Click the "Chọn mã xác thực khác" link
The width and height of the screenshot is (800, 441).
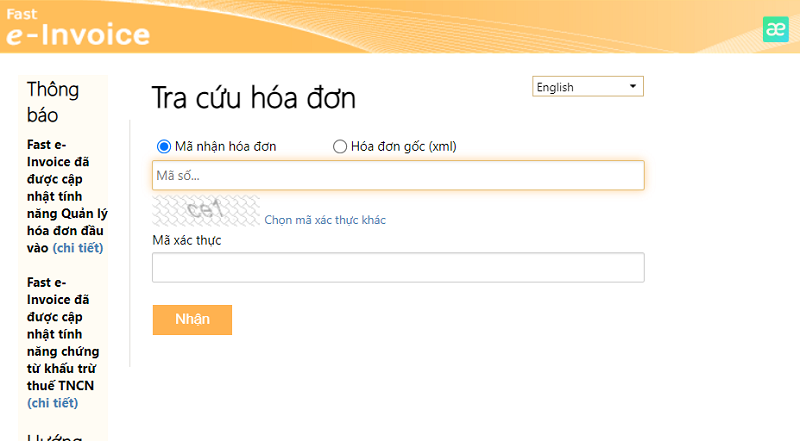pos(325,220)
